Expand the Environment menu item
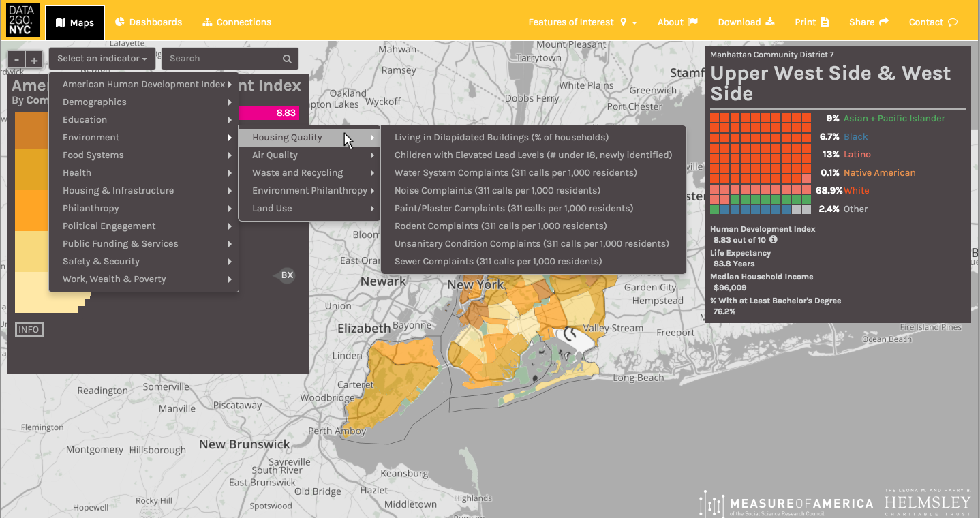The width and height of the screenshot is (980, 518). 144,138
